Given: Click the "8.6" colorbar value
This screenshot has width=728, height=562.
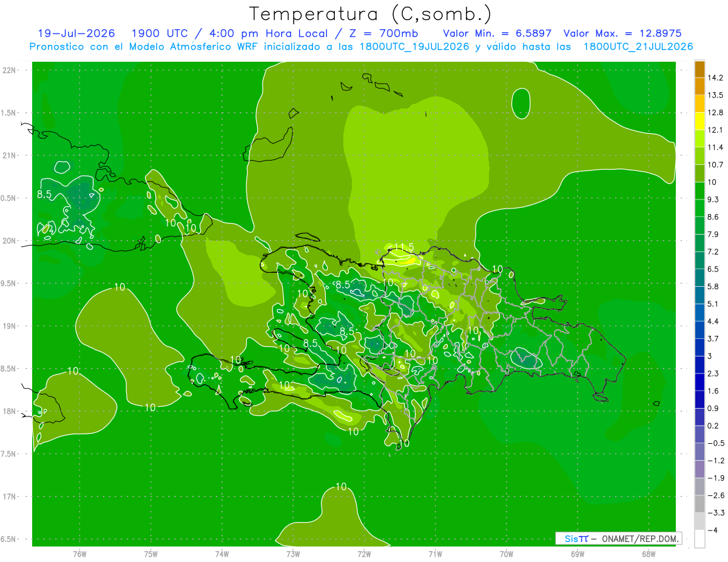Looking at the screenshot, I should coord(713,216).
